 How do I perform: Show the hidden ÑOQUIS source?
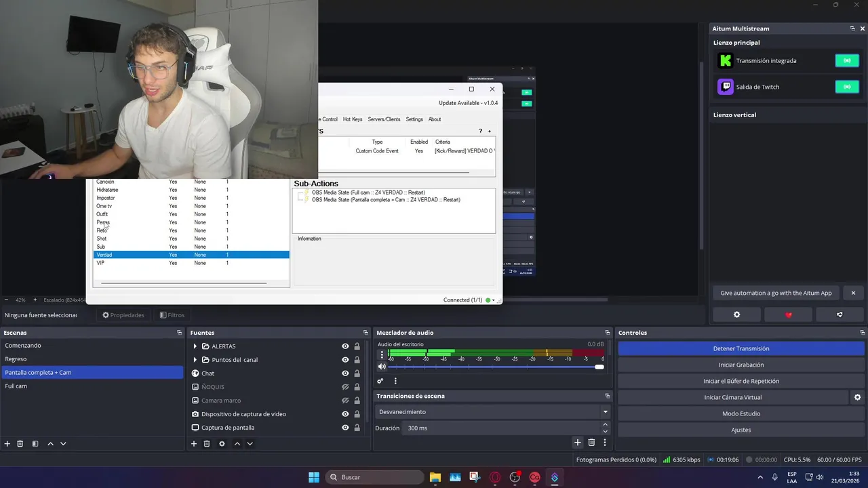tap(345, 387)
